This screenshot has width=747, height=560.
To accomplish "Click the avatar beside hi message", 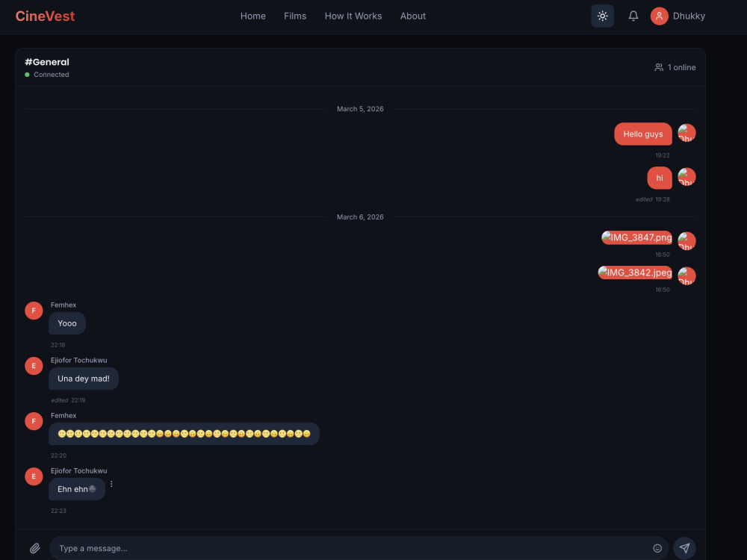I will pyautogui.click(x=686, y=177).
